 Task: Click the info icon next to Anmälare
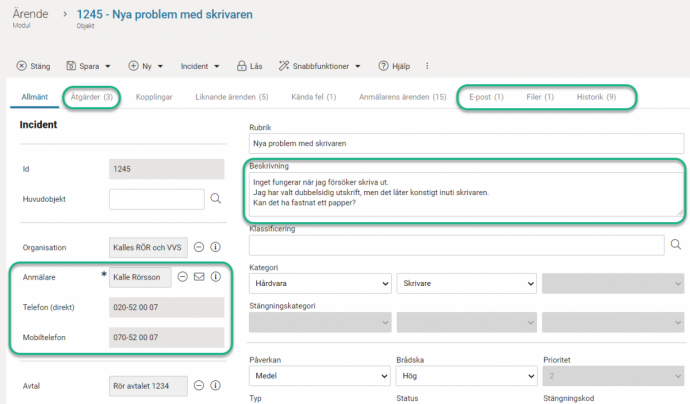215,277
